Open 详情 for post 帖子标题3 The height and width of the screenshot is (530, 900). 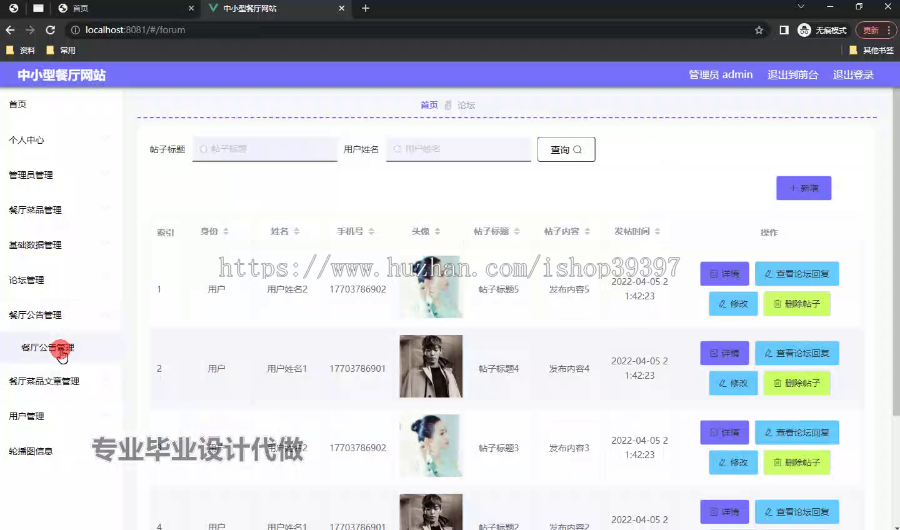tap(724, 432)
